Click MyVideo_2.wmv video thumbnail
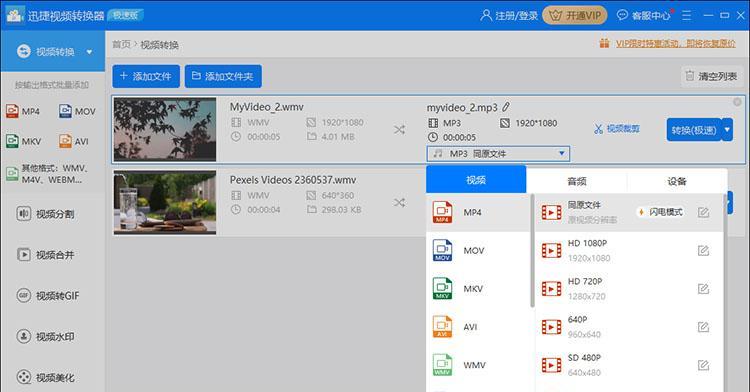 tap(165, 130)
